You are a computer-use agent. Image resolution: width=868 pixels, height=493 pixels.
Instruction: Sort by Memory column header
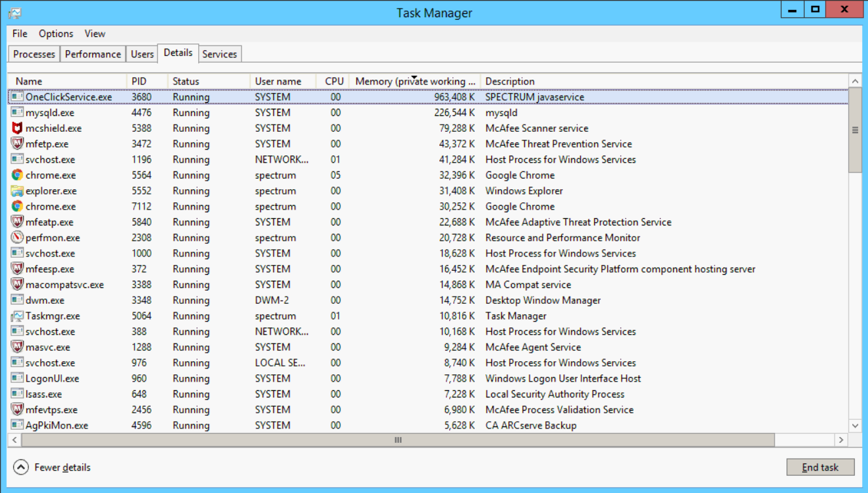click(x=415, y=81)
